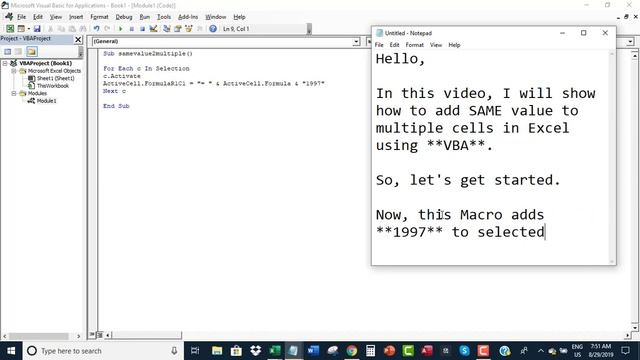Click the Insert UserForm toolbar icon
This screenshot has width=640, height=360.
[x=20, y=29]
